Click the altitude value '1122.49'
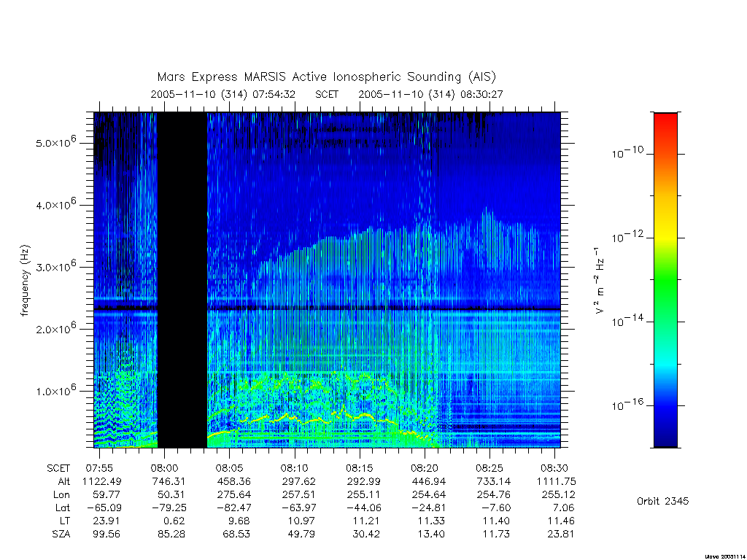Viewport: 747px width, 560px height. tap(102, 481)
